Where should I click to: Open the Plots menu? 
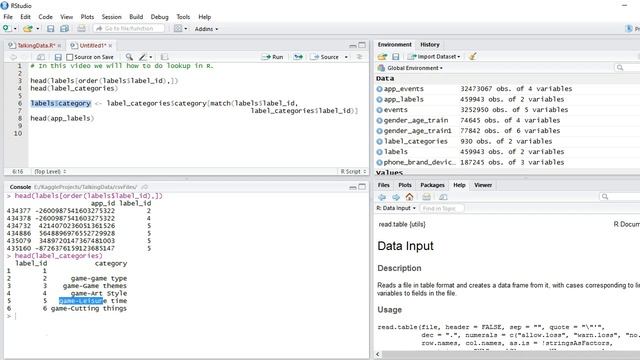pyautogui.click(x=87, y=17)
